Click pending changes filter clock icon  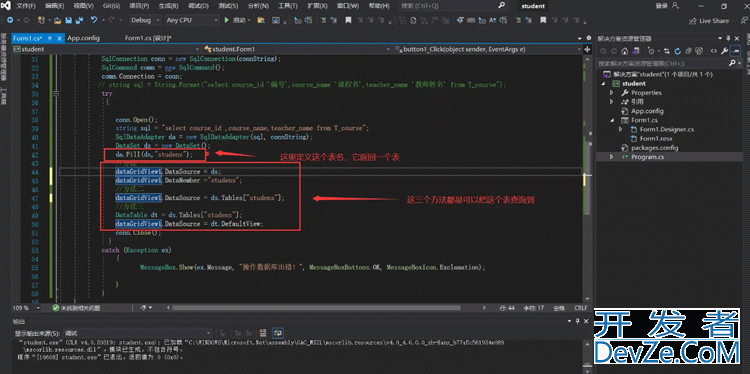coord(651,51)
